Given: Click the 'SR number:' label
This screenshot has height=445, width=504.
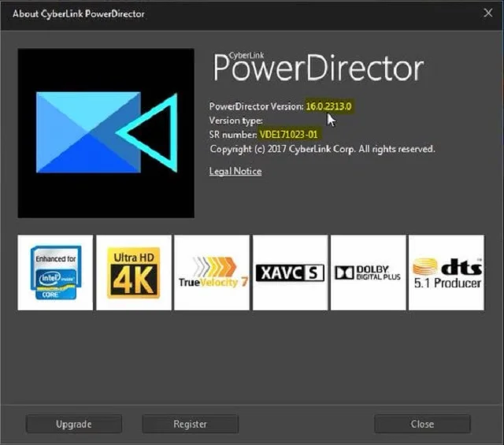Looking at the screenshot, I should coord(233,135).
